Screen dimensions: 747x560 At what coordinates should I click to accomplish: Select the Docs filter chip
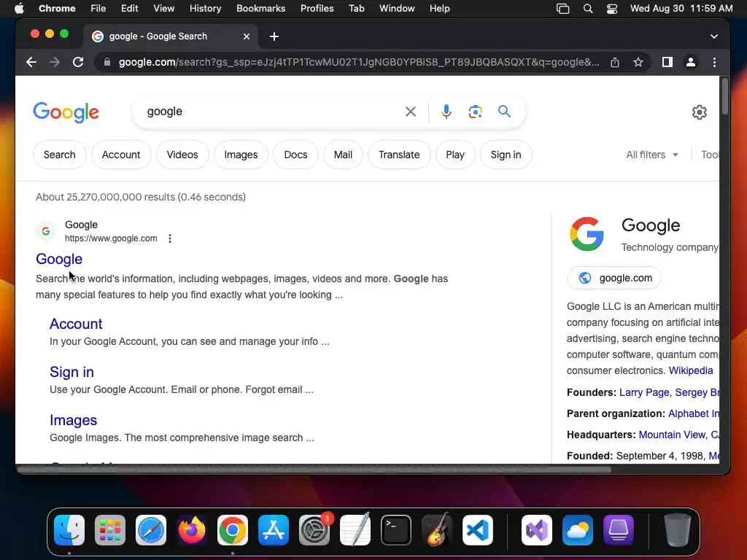(x=295, y=155)
